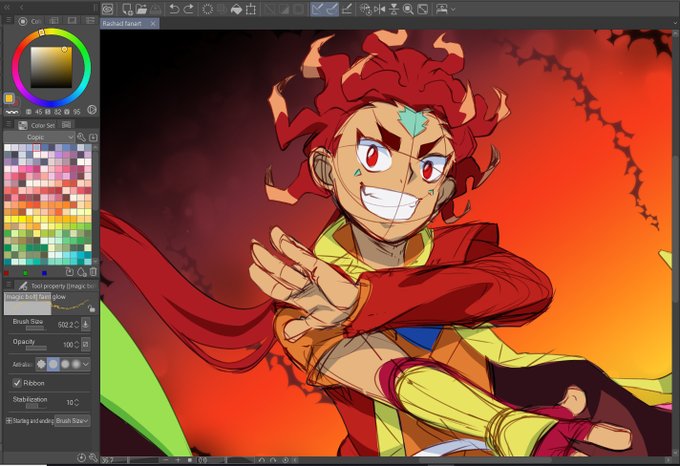Expand the anti-aliasing options dropdown arrow
Viewport: 680px width, 466px height.
86,364
